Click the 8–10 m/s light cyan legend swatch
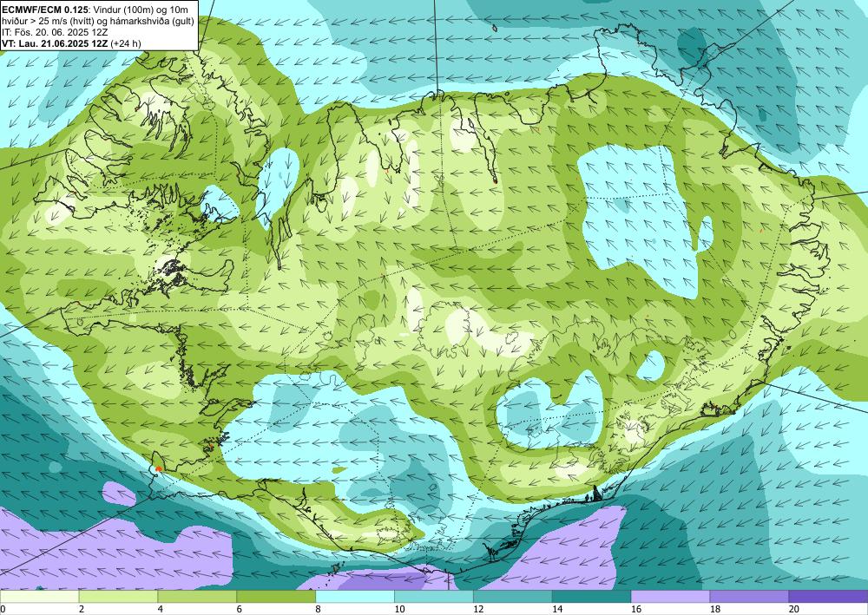The image size is (868, 615). coord(355,597)
